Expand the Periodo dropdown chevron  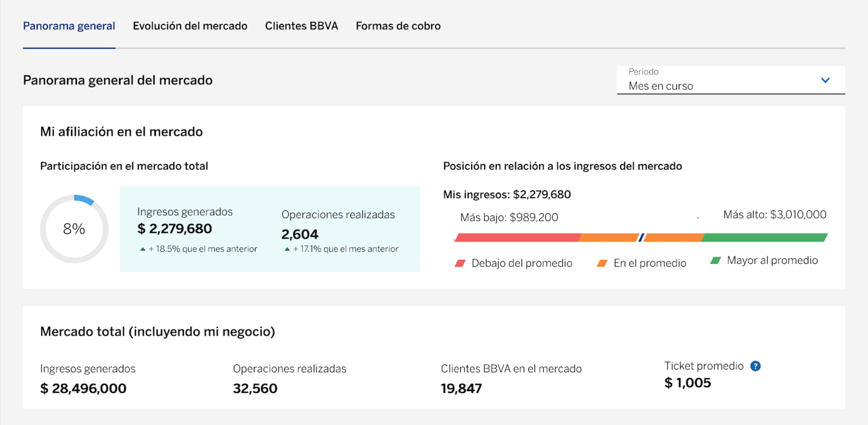(x=825, y=80)
